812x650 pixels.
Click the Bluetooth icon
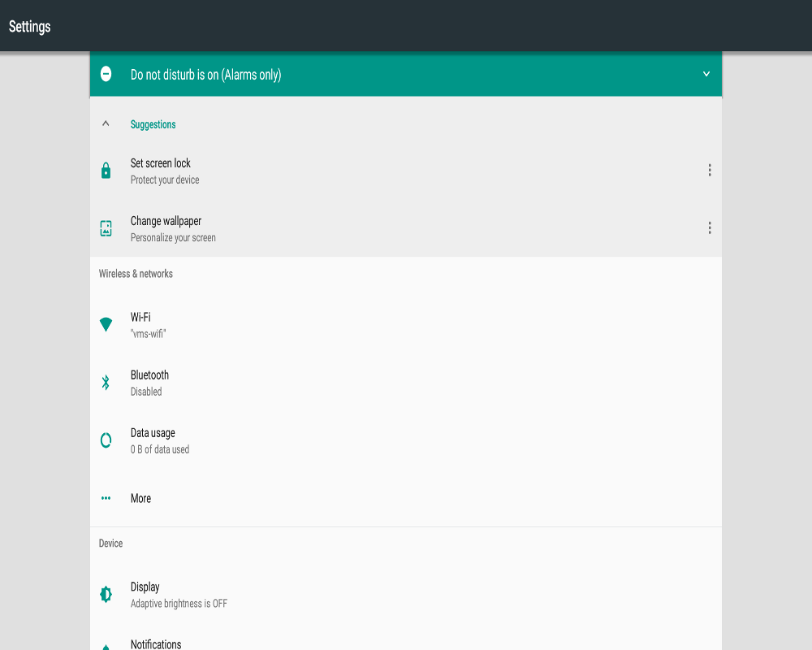[106, 381]
